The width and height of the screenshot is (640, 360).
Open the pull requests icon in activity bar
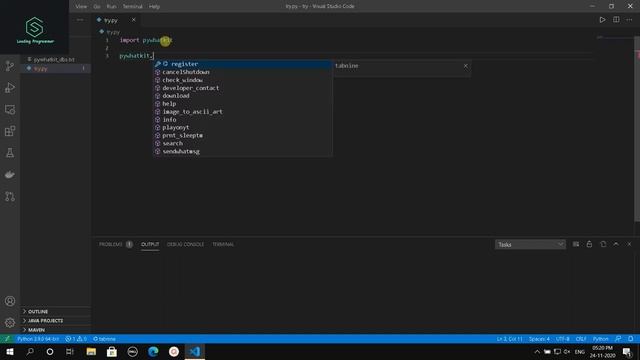[10, 196]
